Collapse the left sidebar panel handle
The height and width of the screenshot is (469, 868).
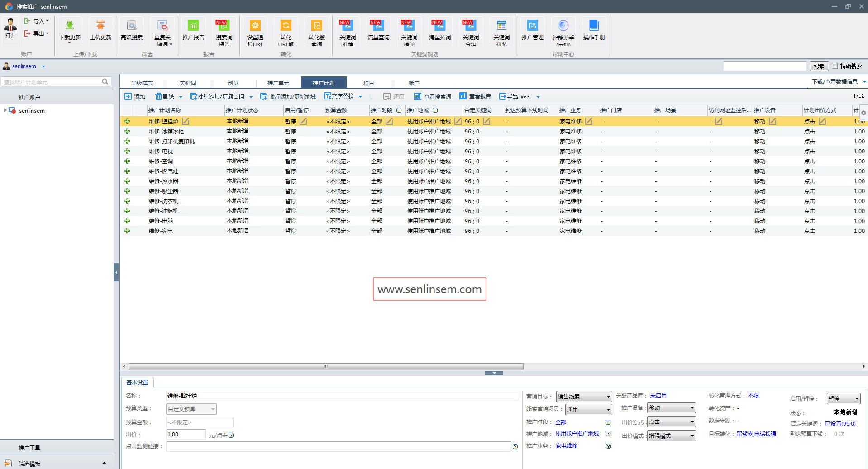click(x=116, y=272)
